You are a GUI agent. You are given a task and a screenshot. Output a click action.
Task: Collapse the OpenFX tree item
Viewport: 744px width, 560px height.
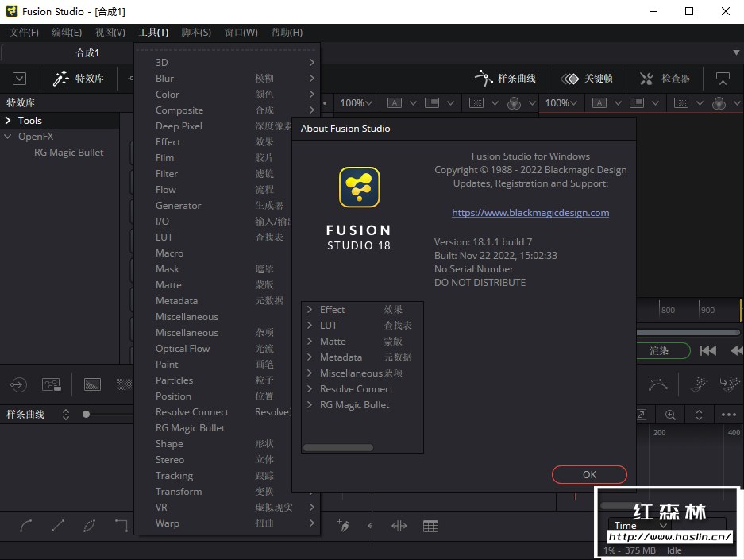[8, 137]
